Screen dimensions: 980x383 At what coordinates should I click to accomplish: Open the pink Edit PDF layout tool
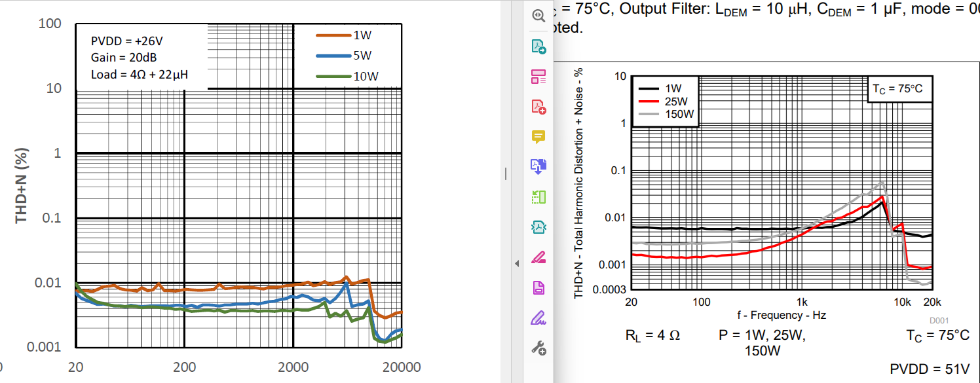tap(538, 77)
